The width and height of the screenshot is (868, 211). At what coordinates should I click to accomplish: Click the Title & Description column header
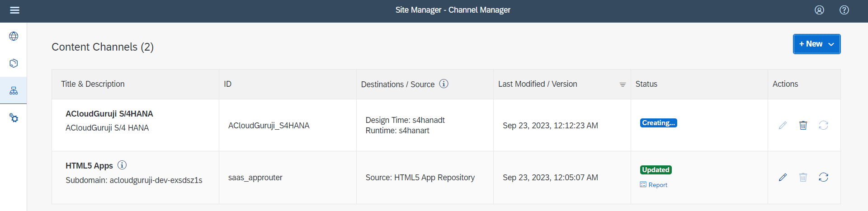[93, 84]
